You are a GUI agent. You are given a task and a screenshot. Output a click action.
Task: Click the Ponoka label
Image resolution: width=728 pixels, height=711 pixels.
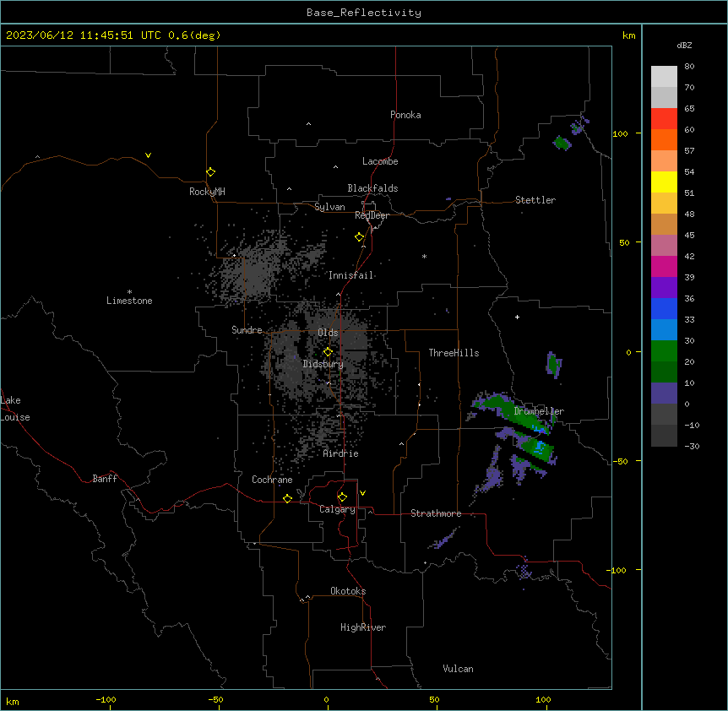coord(405,115)
